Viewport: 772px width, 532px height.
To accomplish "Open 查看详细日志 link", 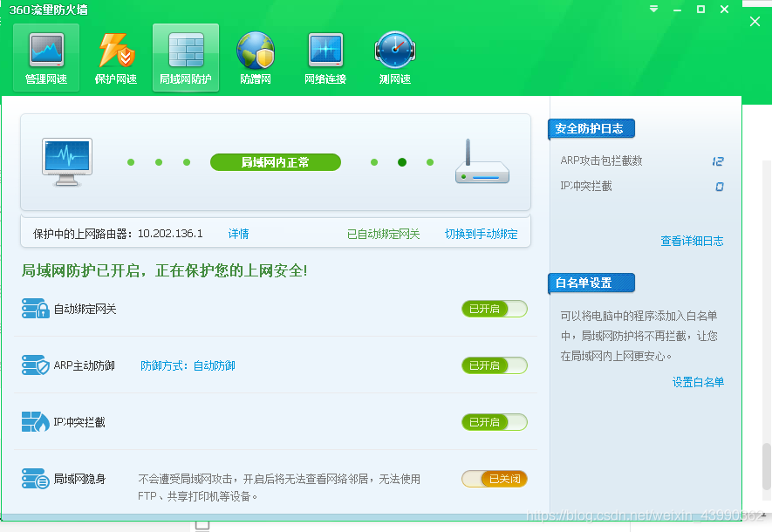I will pyautogui.click(x=692, y=241).
